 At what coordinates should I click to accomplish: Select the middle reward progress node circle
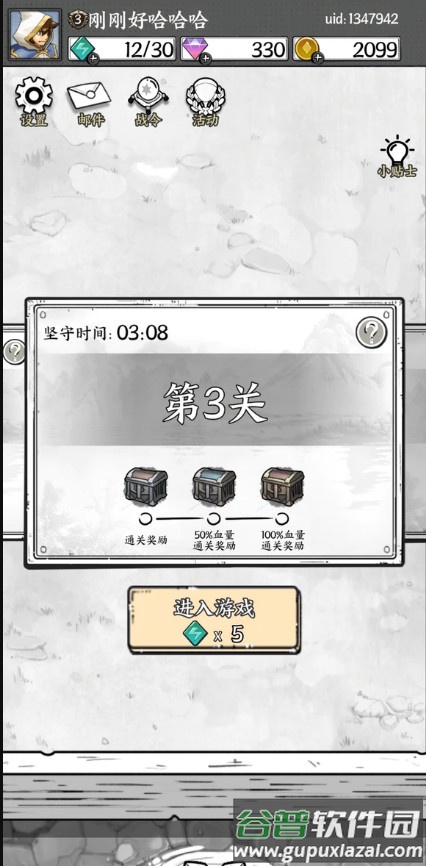tap(214, 519)
